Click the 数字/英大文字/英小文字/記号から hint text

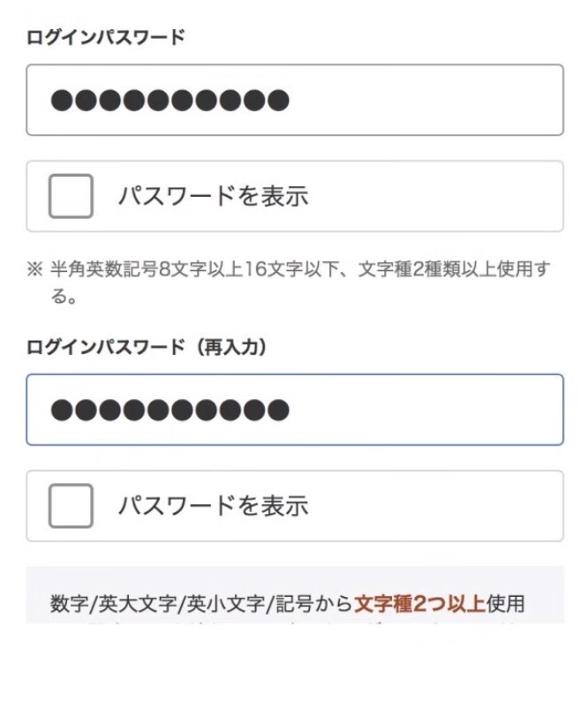pyautogui.click(x=201, y=604)
